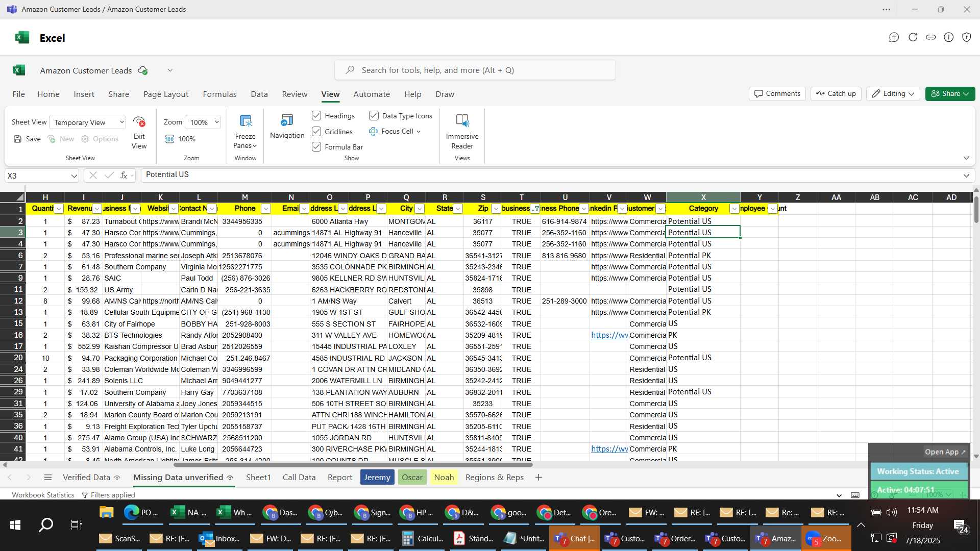Open Task View in taskbar
Viewport: 980px width, 551px height.
pyautogui.click(x=76, y=524)
